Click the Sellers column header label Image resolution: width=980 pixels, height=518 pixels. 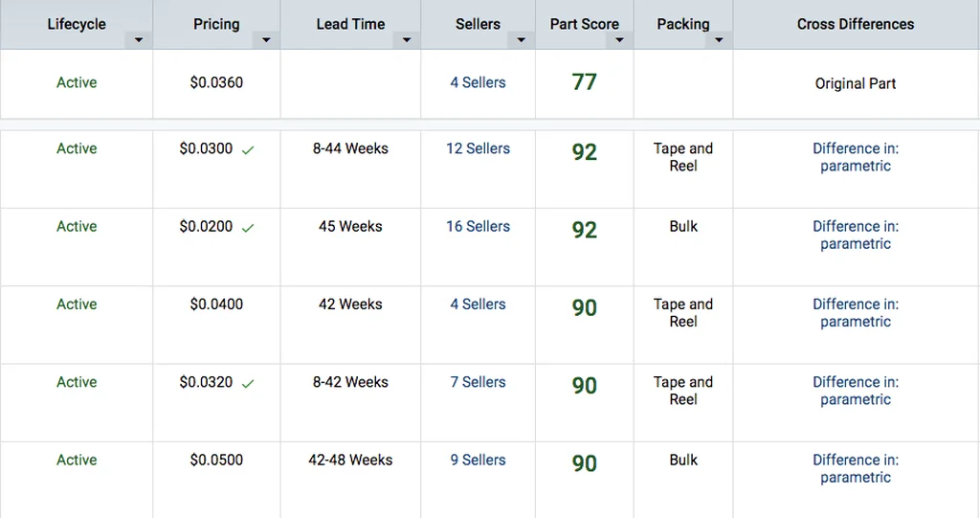click(479, 24)
